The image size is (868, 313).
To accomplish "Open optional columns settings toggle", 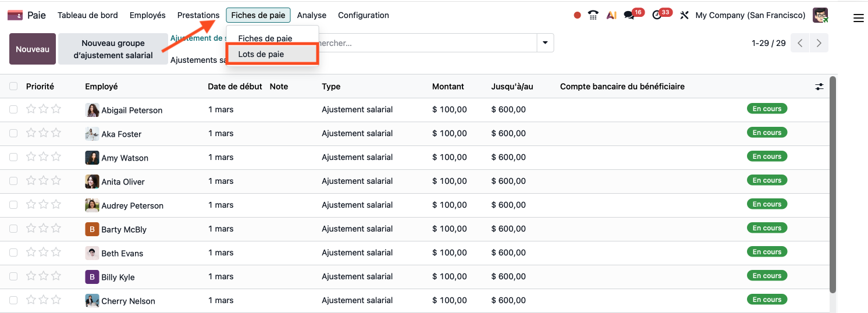I will click(819, 87).
